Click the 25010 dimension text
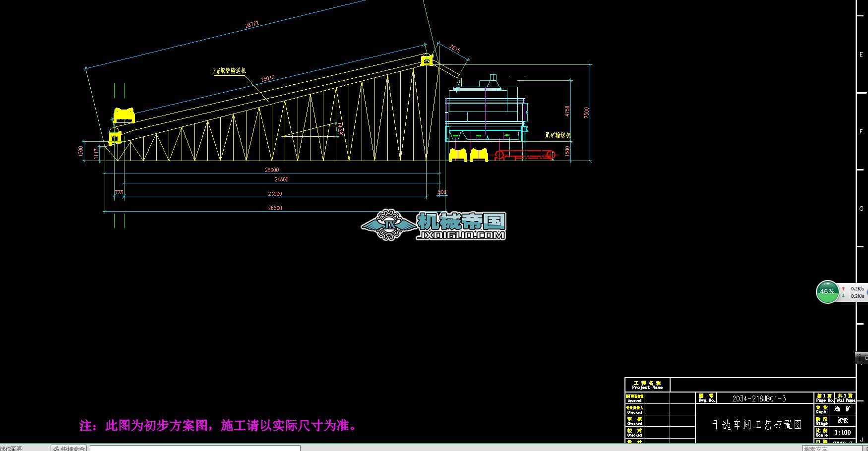 coord(268,78)
